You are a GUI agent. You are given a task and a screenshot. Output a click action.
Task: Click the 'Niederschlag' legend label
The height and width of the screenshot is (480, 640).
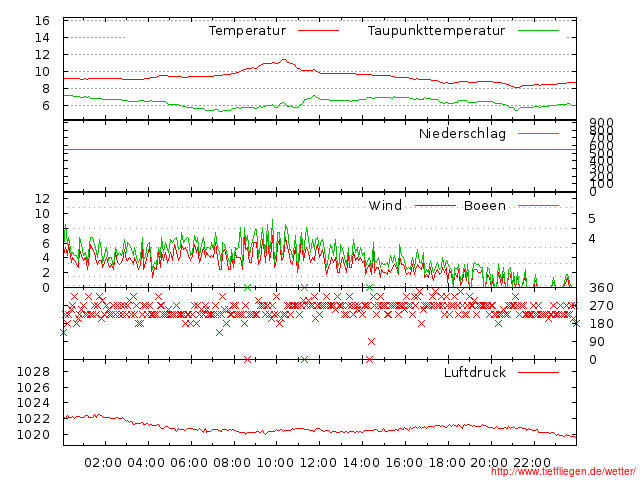click(x=462, y=133)
